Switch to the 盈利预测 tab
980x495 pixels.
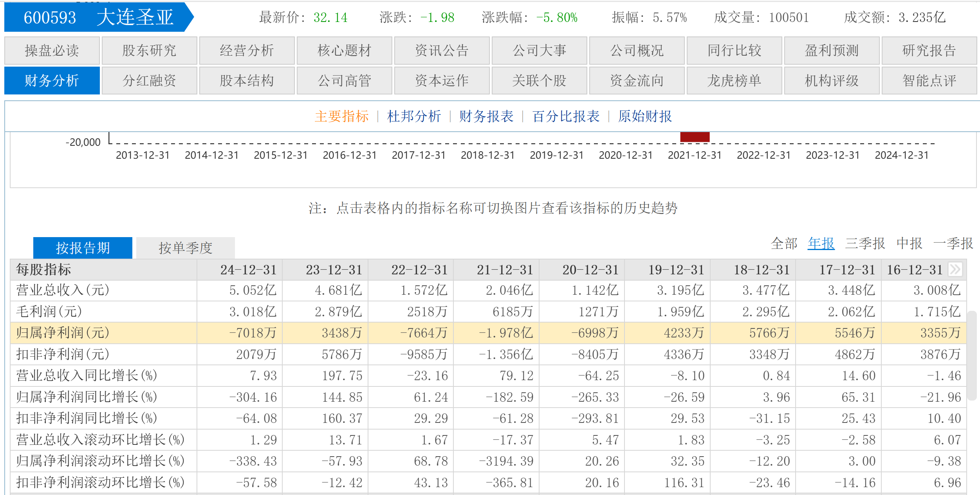tap(832, 51)
